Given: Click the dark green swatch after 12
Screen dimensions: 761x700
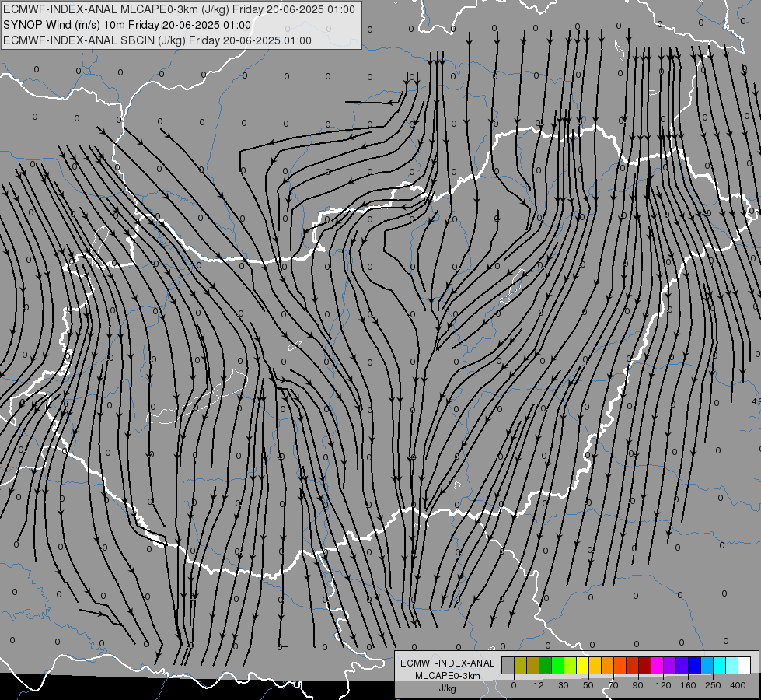Looking at the screenshot, I should (x=546, y=665).
